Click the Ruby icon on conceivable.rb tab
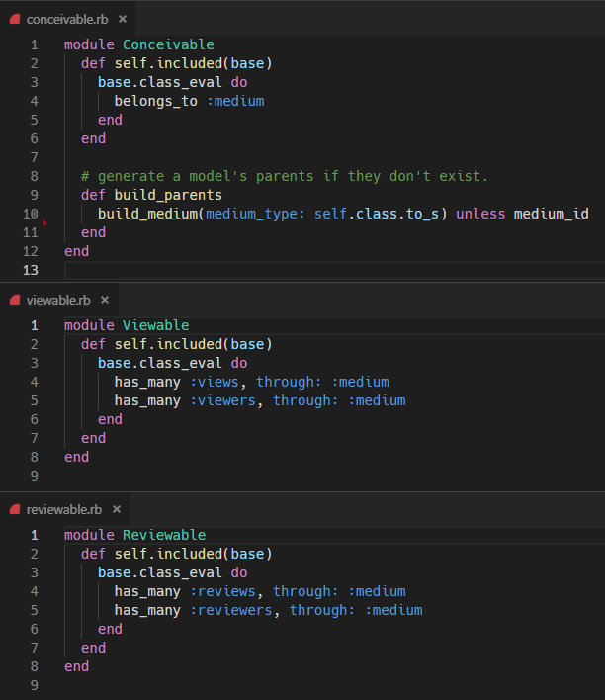Viewport: 605px width, 700px height. tap(15, 19)
